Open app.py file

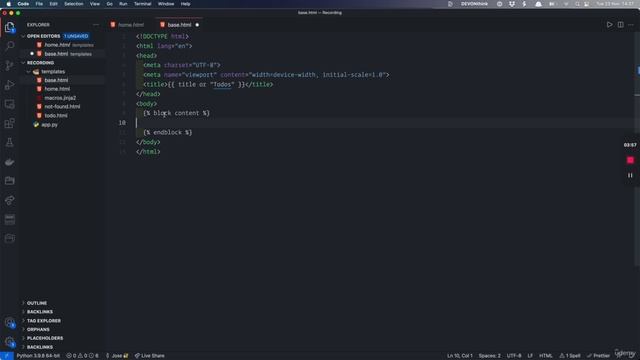(x=49, y=124)
